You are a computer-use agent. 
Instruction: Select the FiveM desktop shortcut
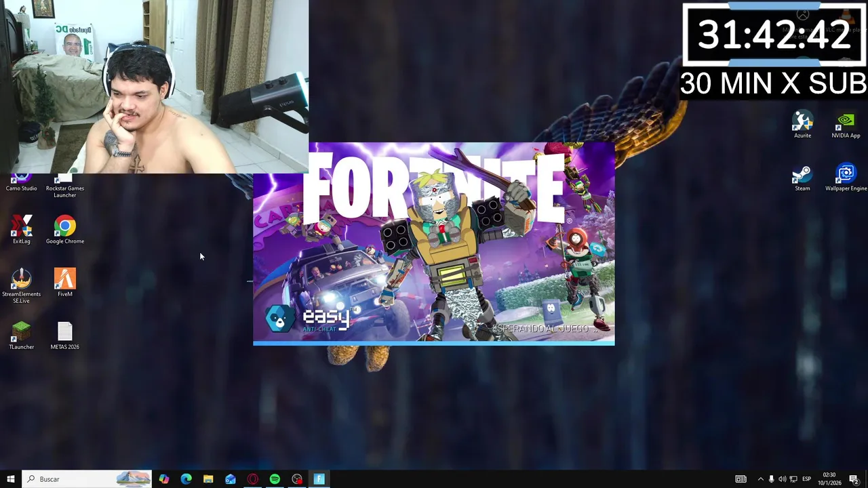[x=64, y=283]
